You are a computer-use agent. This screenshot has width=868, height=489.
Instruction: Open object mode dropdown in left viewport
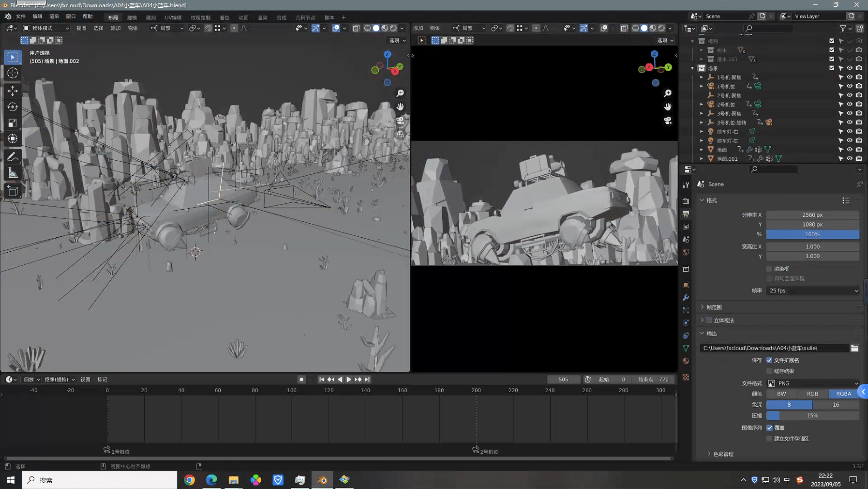tap(46, 28)
